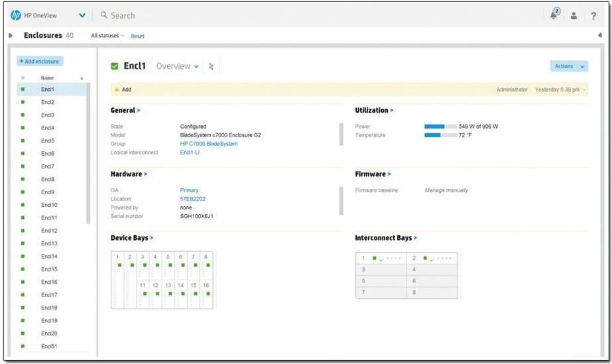This screenshot has width=612, height=364.
Task: Click the Encl1 green status icon
Action: coord(115,66)
